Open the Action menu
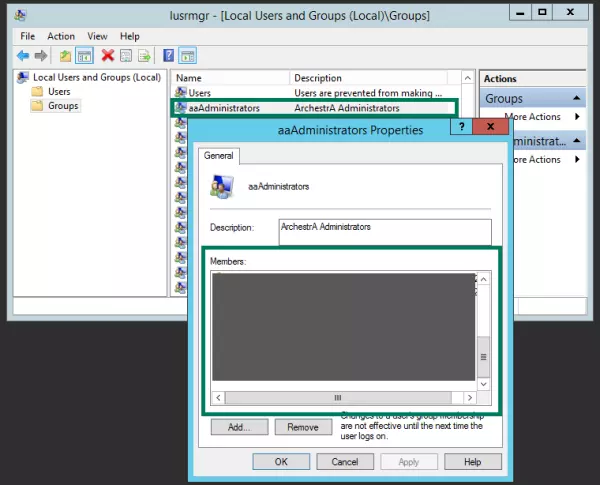This screenshot has width=600, height=485. pos(61,36)
